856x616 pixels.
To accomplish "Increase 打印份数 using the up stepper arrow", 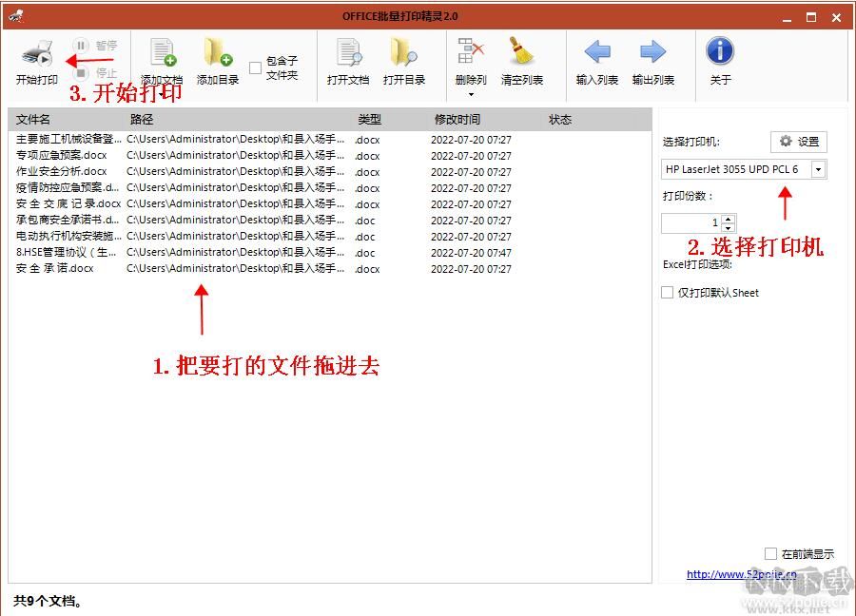I will pos(728,218).
